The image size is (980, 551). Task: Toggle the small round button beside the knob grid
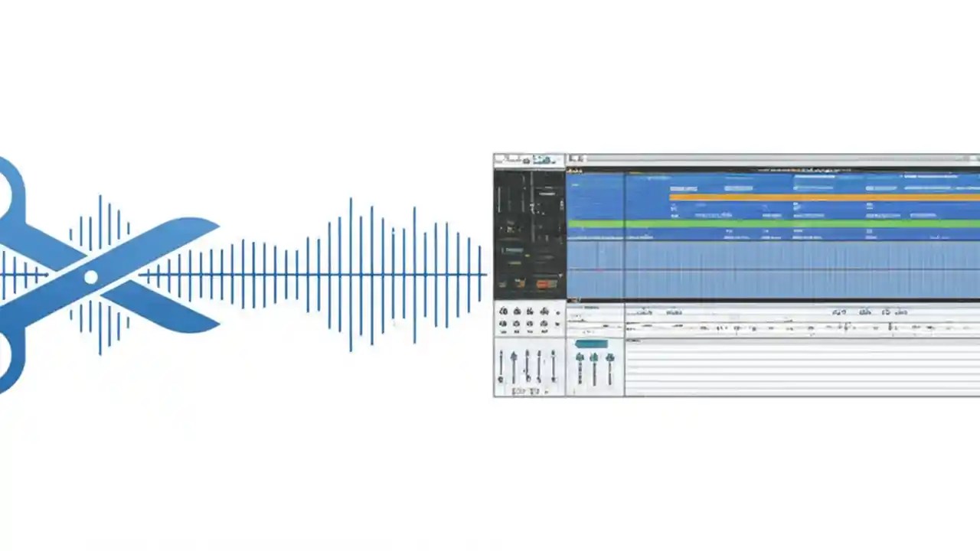point(557,312)
